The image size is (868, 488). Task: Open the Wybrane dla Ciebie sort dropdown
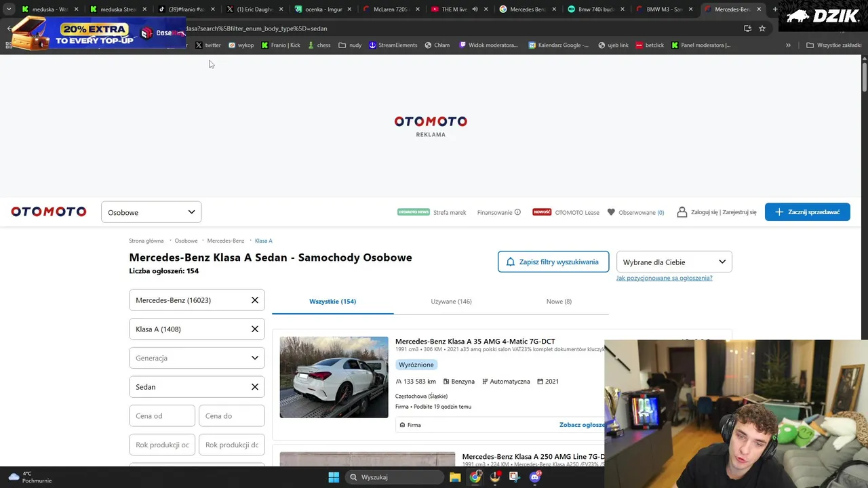point(674,262)
